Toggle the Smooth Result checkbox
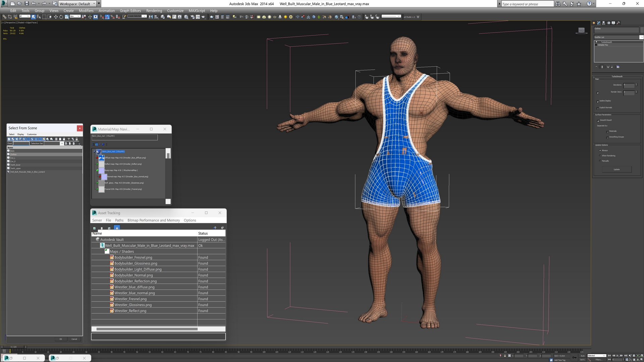This screenshot has width=644, height=362. [598, 121]
